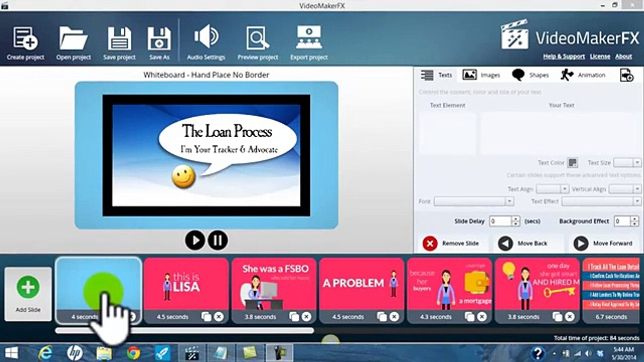Duplicate the 'AND HIRED ME' slide
This screenshot has width=644, height=362.
[x=557, y=317]
